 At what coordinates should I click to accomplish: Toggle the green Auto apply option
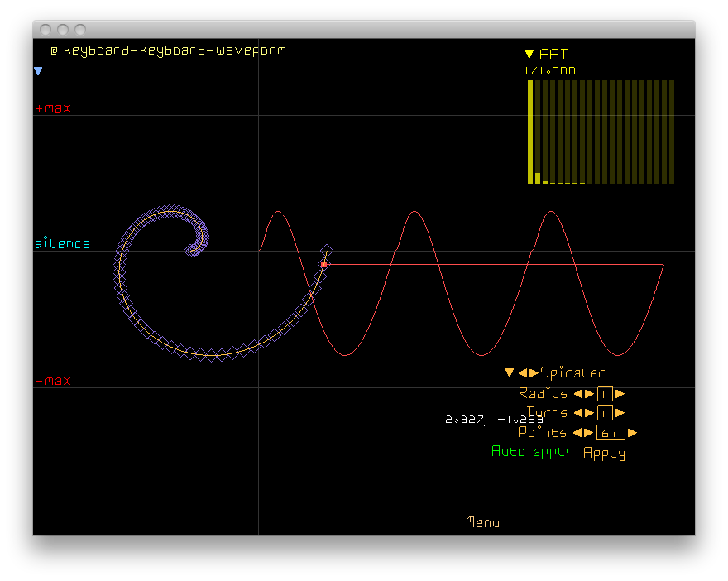tap(532, 452)
